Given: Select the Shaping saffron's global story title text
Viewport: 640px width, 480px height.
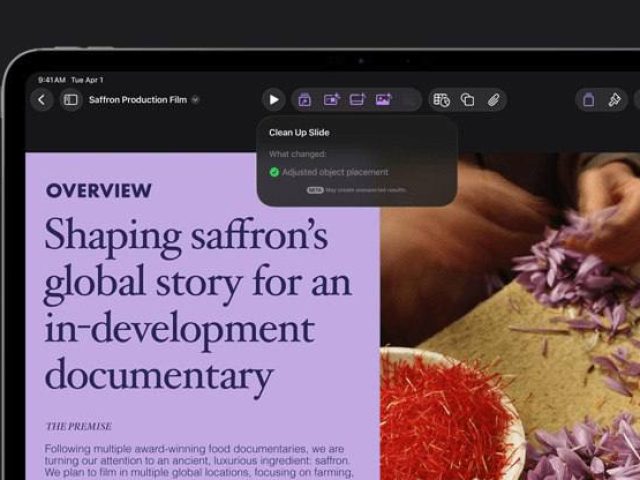Looking at the screenshot, I should (198, 306).
